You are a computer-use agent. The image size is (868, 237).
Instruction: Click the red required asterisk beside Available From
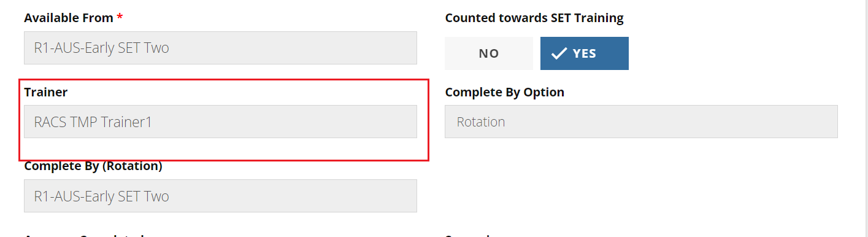pyautogui.click(x=120, y=17)
